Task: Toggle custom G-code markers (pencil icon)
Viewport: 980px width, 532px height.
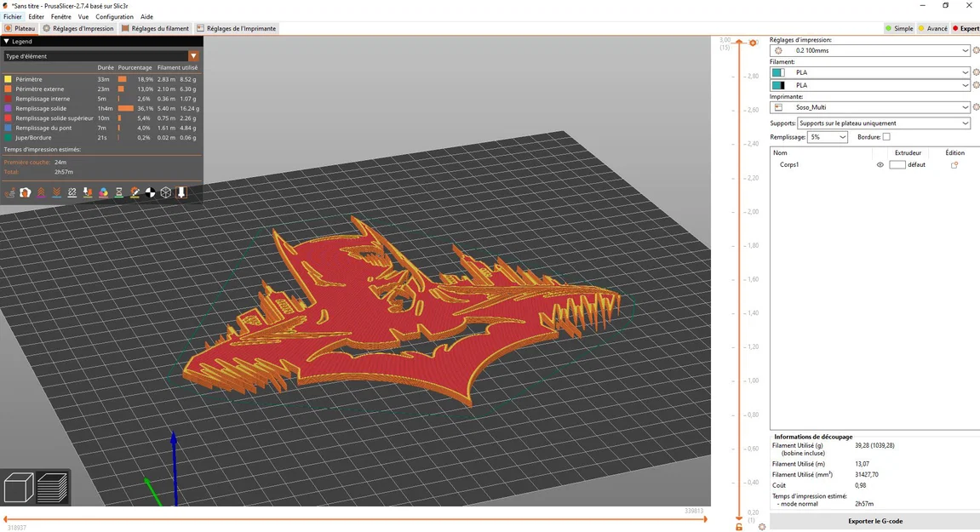Action: [135, 192]
